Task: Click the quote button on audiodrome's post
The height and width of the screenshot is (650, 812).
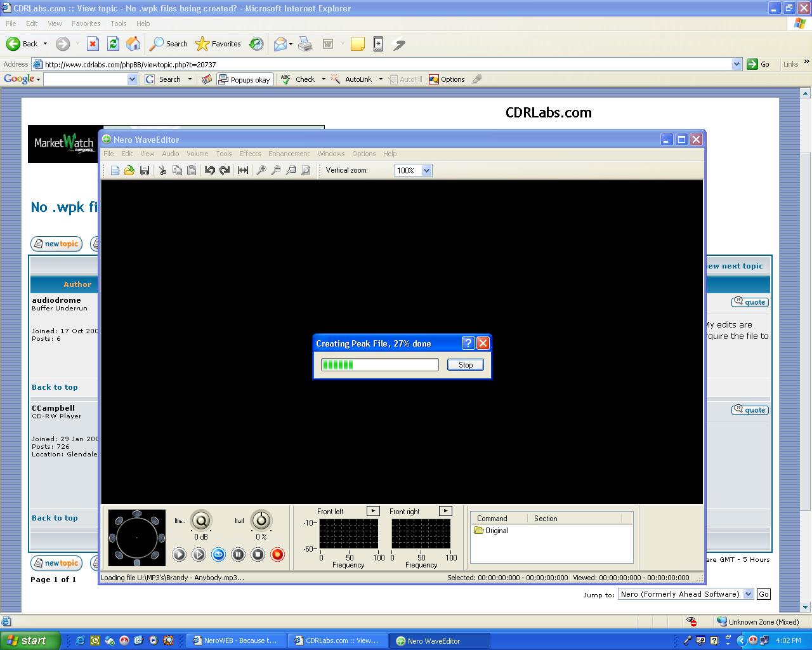Action: [x=750, y=302]
